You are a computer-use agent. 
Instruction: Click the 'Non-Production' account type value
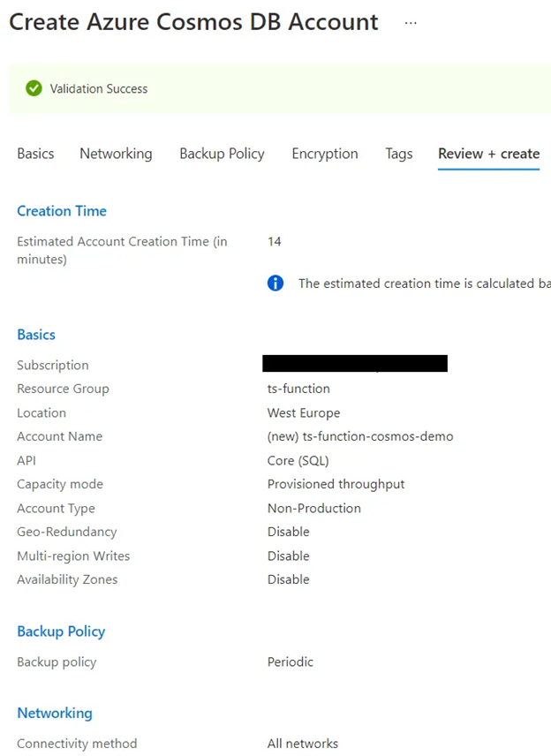(x=313, y=508)
